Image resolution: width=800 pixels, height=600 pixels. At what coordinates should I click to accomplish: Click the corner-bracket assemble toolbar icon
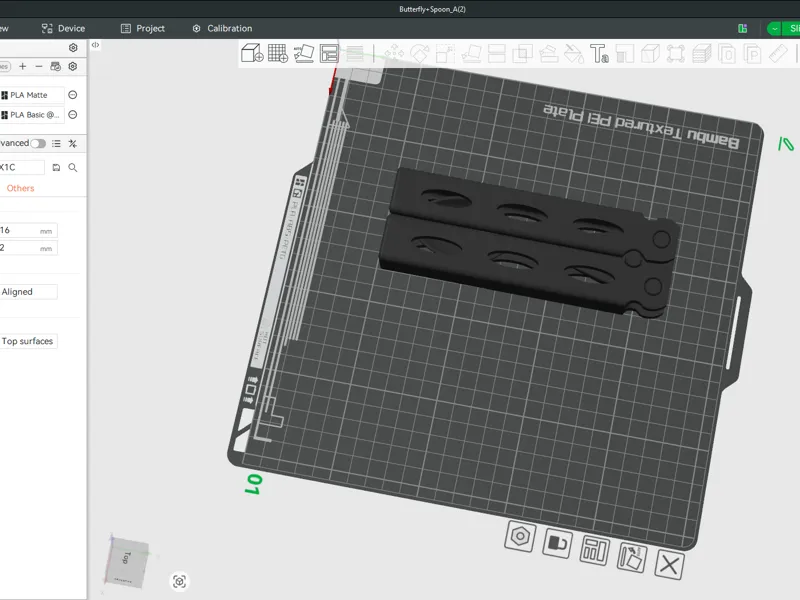click(x=676, y=53)
